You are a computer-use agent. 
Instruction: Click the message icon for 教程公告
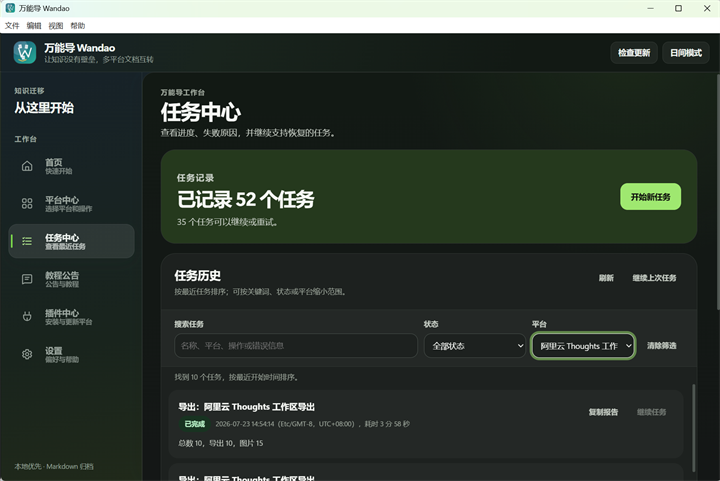(x=27, y=279)
